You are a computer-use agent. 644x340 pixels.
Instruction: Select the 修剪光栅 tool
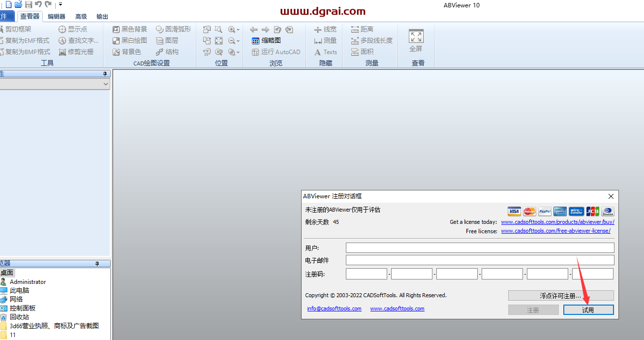pyautogui.click(x=76, y=52)
